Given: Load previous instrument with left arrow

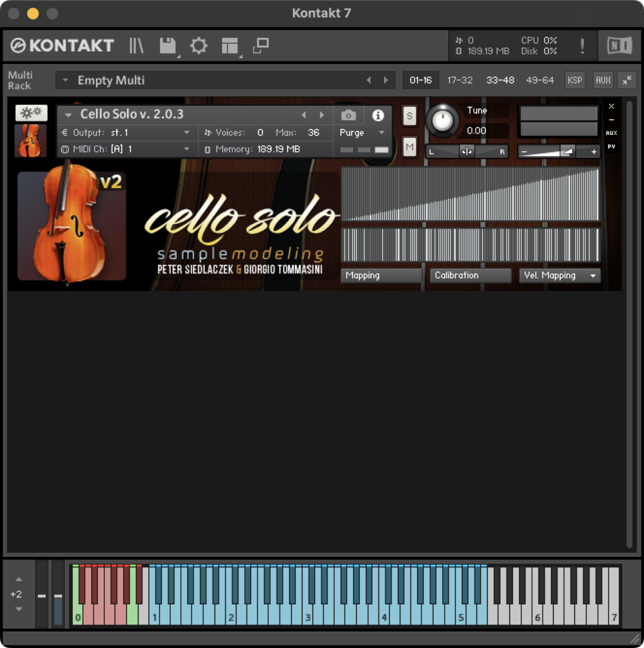Looking at the screenshot, I should click(304, 115).
